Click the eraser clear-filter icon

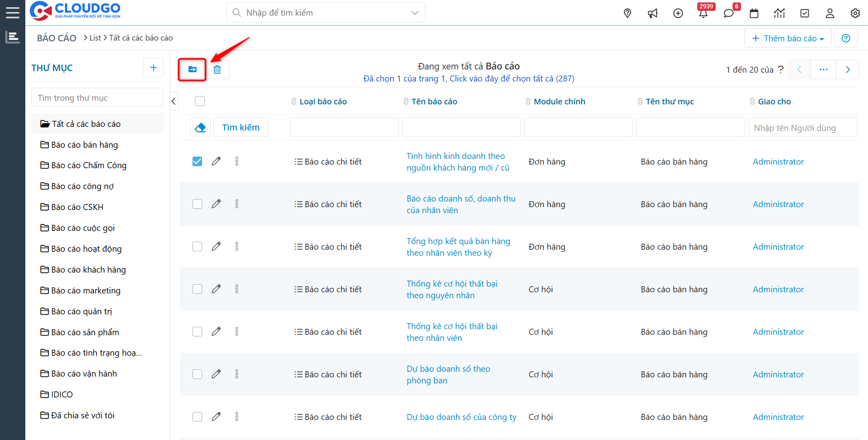200,128
